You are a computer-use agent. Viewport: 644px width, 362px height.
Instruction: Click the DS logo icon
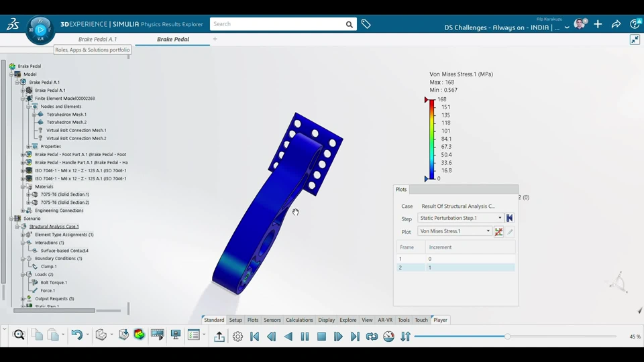[13, 24]
